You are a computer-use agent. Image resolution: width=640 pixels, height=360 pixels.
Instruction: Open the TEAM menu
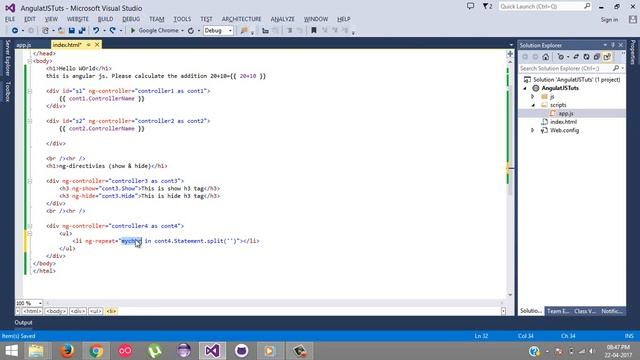click(x=156, y=19)
